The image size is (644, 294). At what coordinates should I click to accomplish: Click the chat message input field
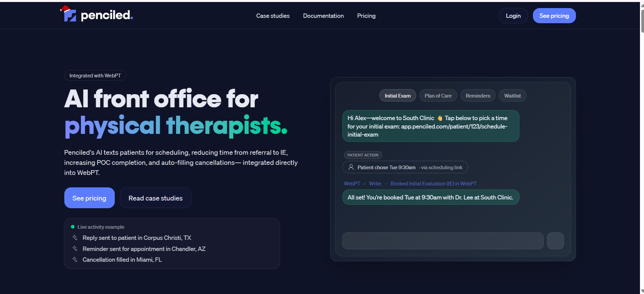pyautogui.click(x=443, y=241)
